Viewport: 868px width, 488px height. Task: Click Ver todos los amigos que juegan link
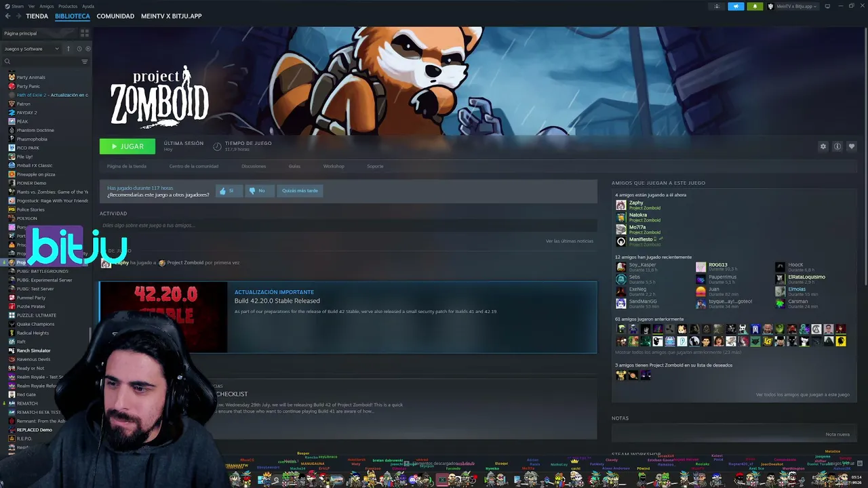(x=803, y=394)
